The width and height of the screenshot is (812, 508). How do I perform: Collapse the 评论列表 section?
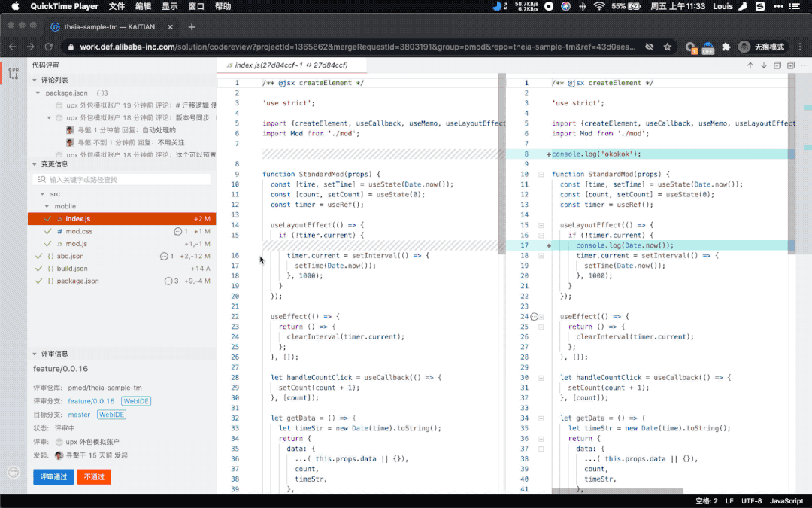(x=35, y=80)
